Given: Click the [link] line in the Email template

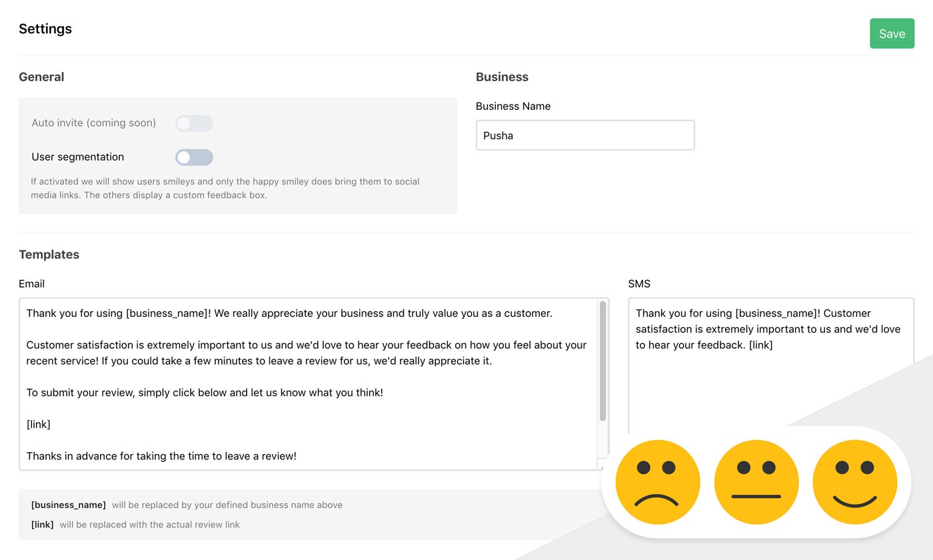Looking at the screenshot, I should pos(39,424).
